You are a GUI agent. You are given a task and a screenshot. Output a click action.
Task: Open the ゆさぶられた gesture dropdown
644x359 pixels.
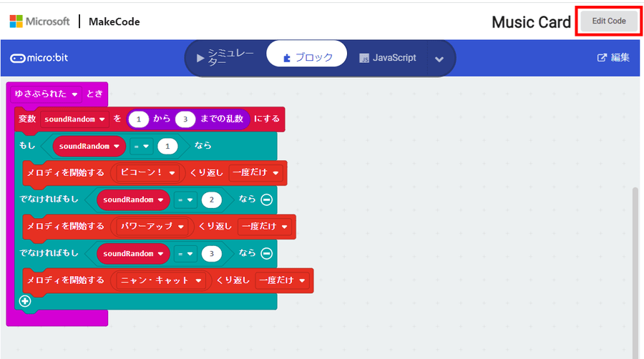click(x=46, y=94)
